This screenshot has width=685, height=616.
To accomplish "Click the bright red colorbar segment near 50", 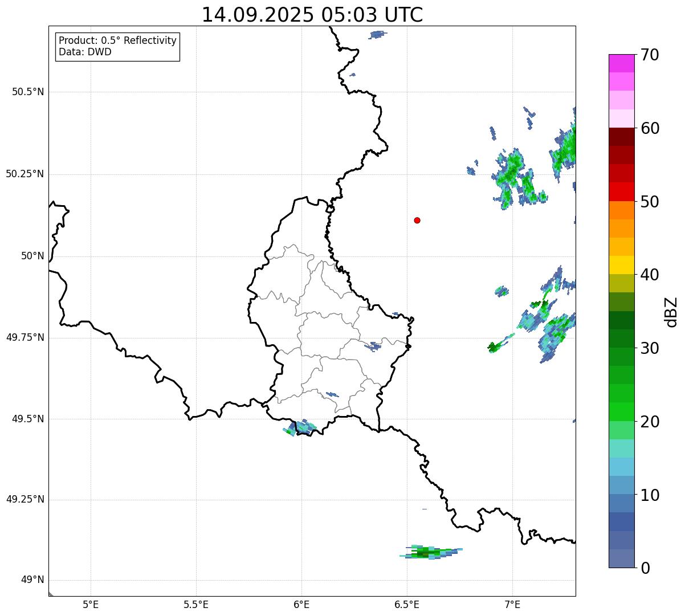I will click(621, 191).
